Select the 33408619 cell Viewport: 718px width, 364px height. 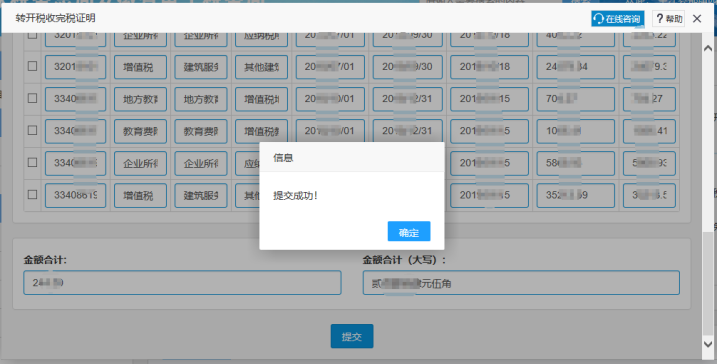pos(75,196)
